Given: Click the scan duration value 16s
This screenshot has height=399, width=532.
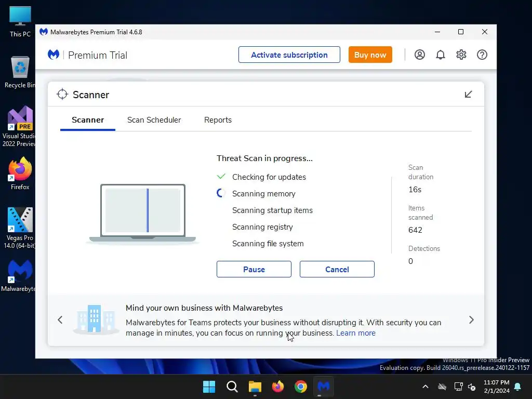Looking at the screenshot, I should click(415, 190).
